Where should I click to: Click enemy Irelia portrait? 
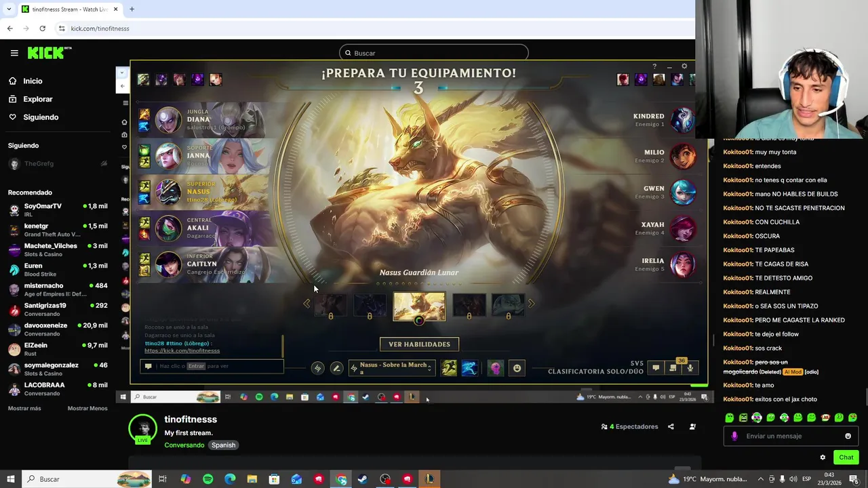(683, 264)
